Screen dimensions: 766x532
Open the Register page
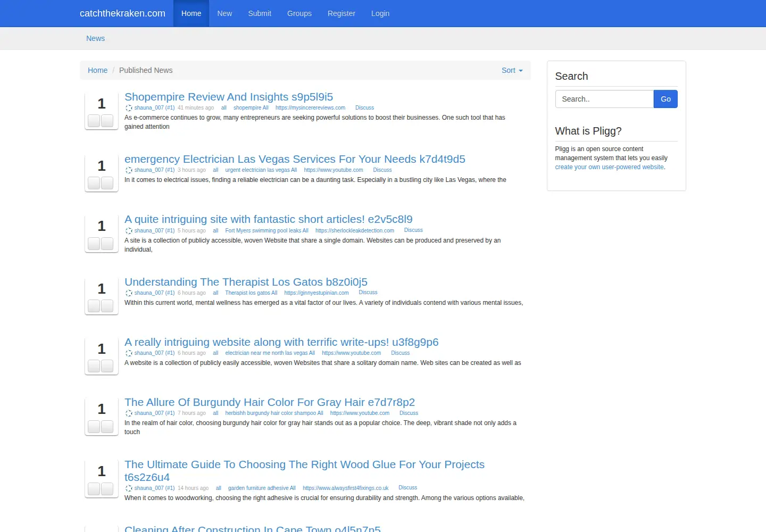click(342, 13)
